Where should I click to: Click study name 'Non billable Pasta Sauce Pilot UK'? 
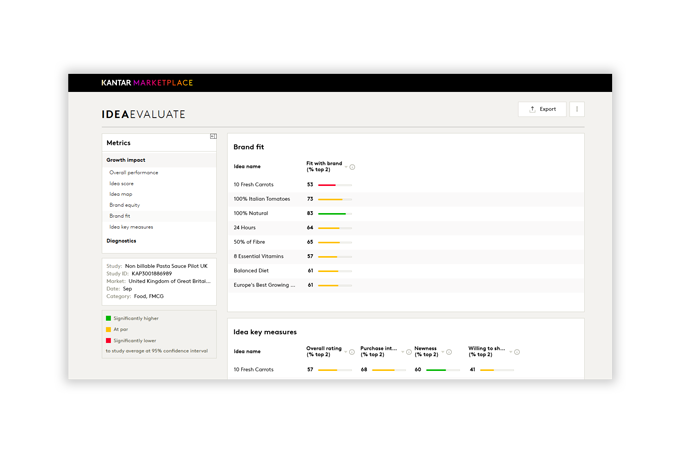pyautogui.click(x=166, y=266)
